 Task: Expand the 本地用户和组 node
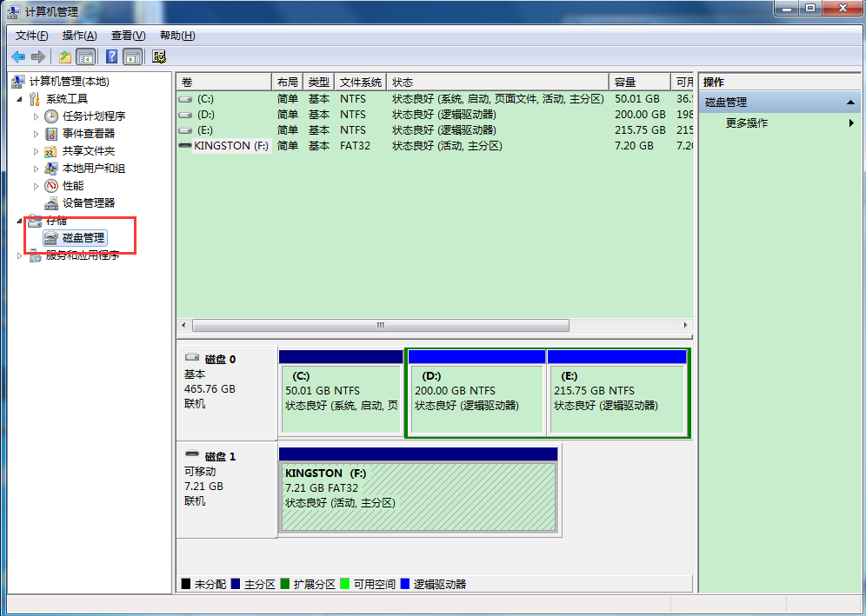[36, 169]
